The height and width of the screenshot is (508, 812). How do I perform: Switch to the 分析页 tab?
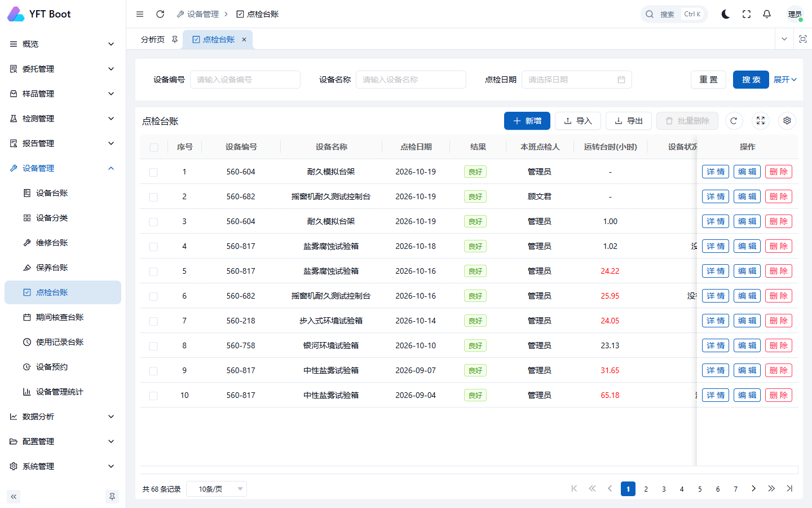click(x=153, y=40)
